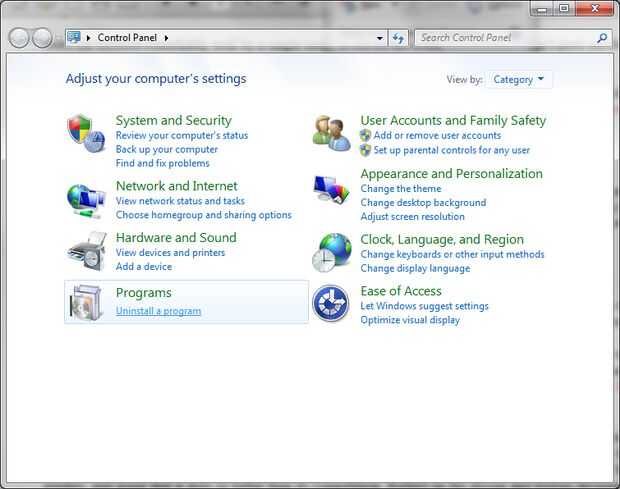620x489 pixels.
Task: Click Add or remove user accounts
Action: [x=437, y=136]
